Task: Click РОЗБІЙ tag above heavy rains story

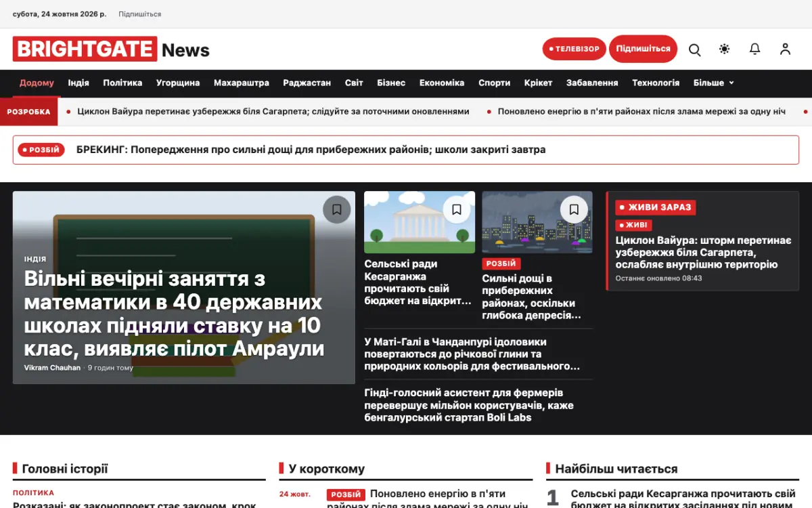Action: pos(501,263)
